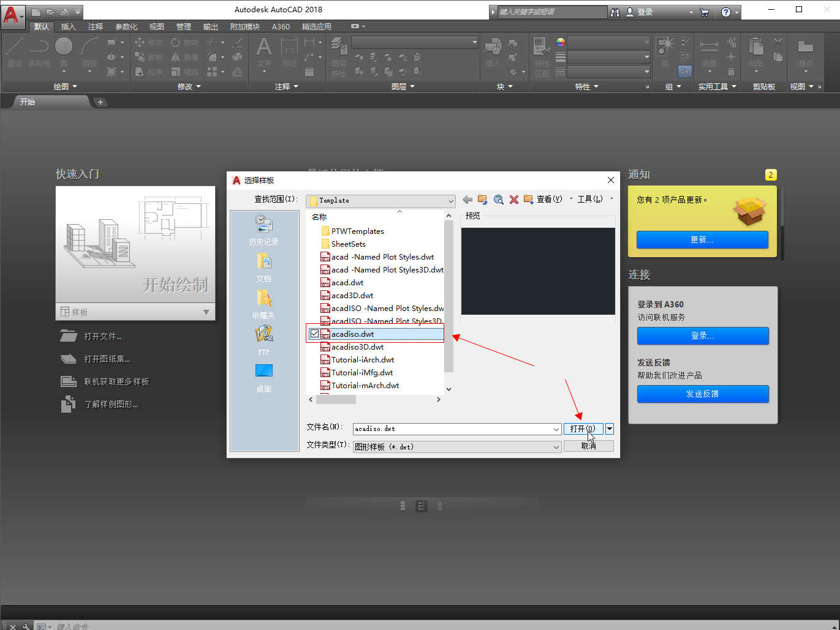Switch to the 注释 (Annotate) ribbon tab
This screenshot has height=630, width=840.
96,26
